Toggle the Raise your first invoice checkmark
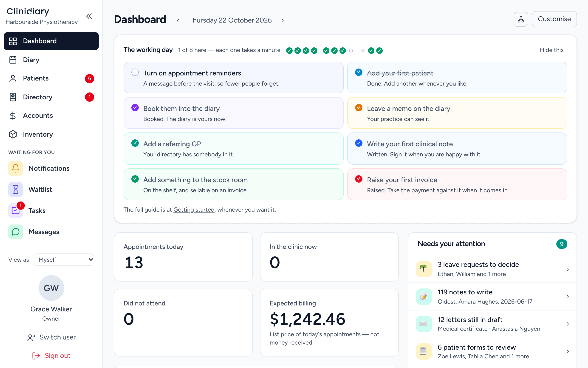This screenshot has height=368, width=588. (359, 179)
